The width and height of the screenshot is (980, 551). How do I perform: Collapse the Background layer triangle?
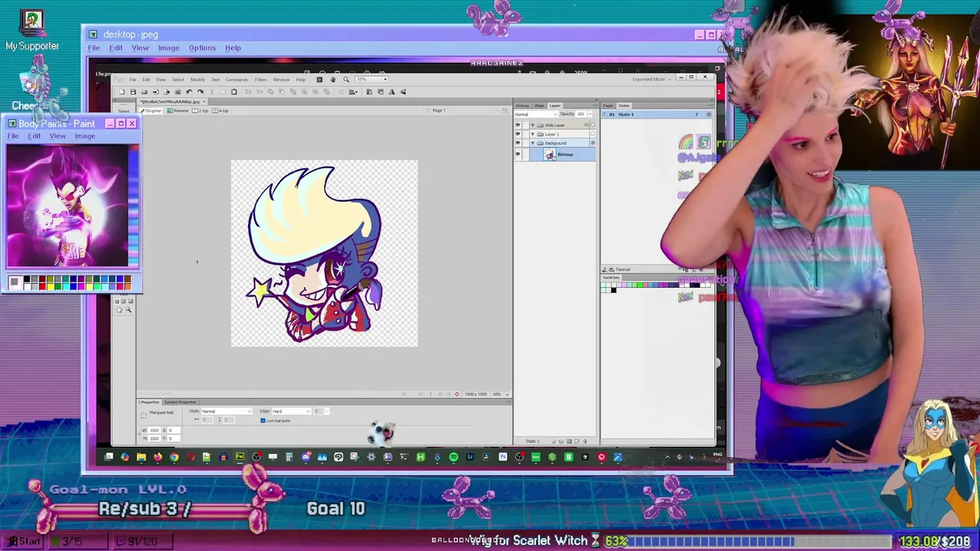[x=533, y=143]
